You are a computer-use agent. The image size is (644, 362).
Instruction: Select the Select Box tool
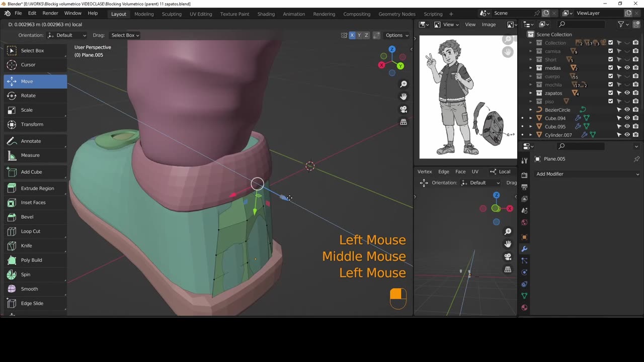click(x=35, y=50)
